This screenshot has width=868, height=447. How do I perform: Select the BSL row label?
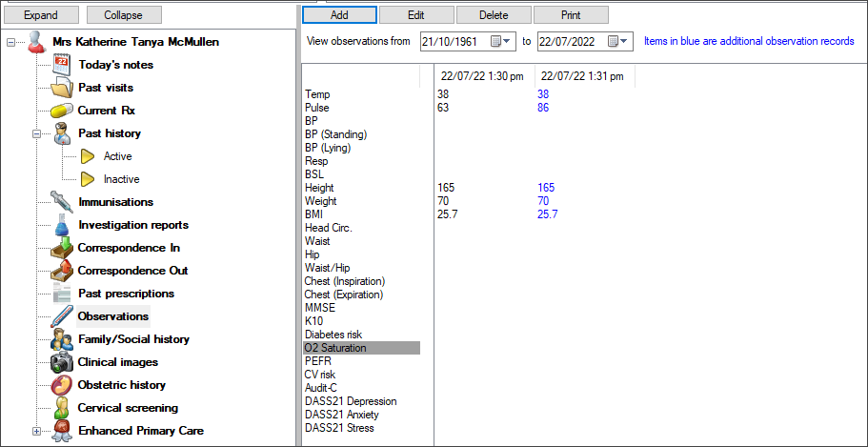[x=313, y=174]
